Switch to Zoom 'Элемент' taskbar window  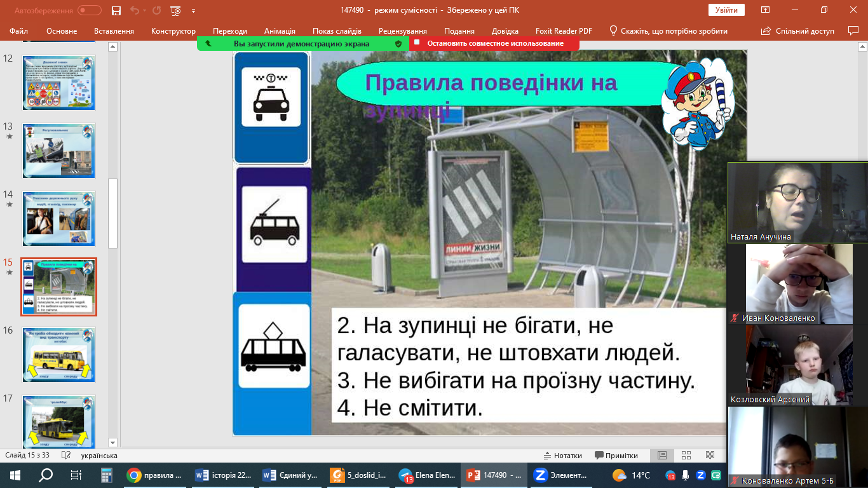click(561, 475)
